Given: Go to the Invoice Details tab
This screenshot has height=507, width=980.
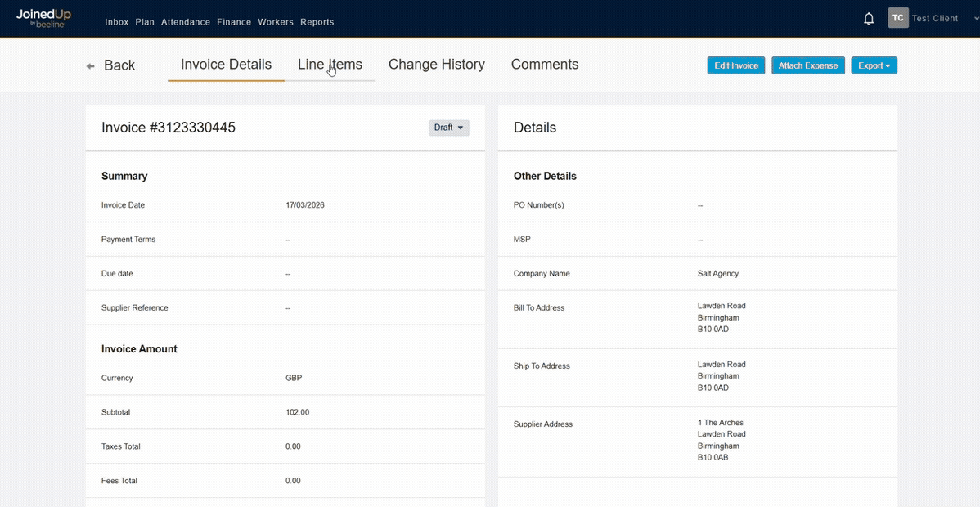Looking at the screenshot, I should point(226,65).
